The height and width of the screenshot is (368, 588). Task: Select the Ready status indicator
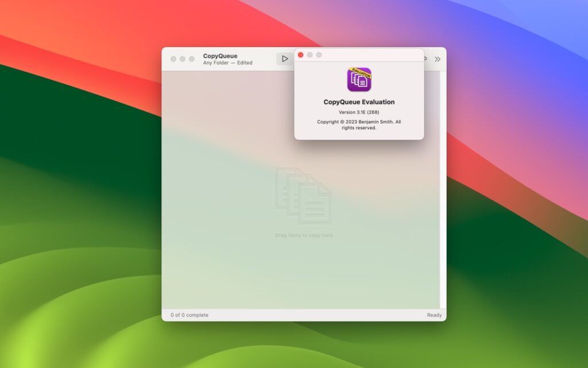click(x=434, y=315)
